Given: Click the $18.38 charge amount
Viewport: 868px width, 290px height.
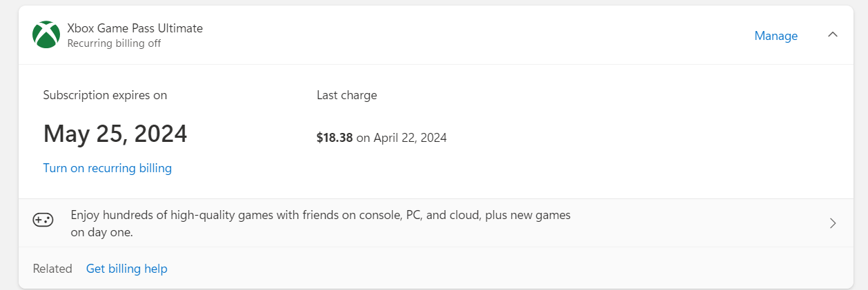Looking at the screenshot, I should pyautogui.click(x=335, y=138).
